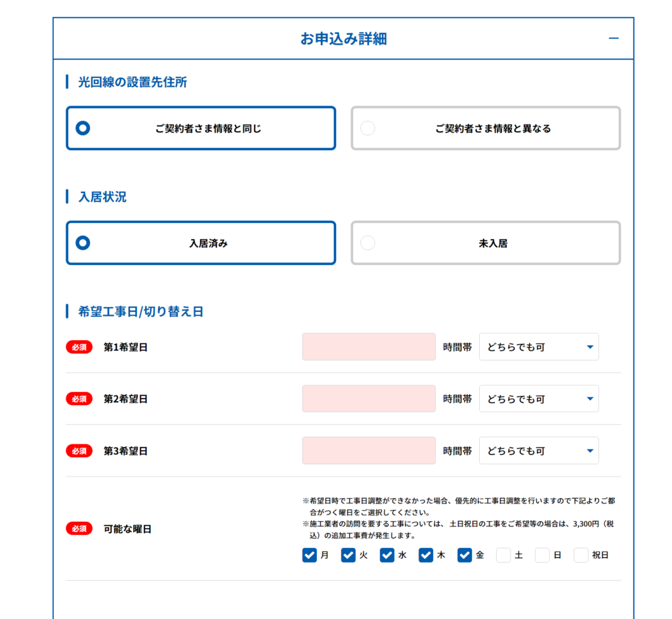
Task: Collapse the お申込み詳細 section with minus icon
Action: (614, 39)
